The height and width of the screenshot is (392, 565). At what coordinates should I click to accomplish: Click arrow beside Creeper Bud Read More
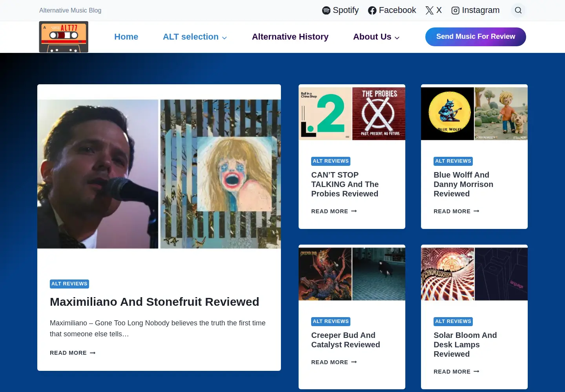tap(354, 362)
